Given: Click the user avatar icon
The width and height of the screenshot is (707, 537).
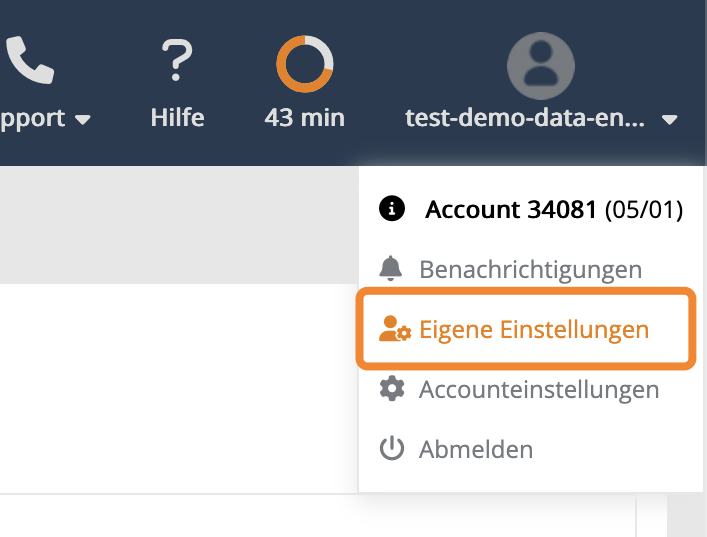Looking at the screenshot, I should [x=541, y=65].
